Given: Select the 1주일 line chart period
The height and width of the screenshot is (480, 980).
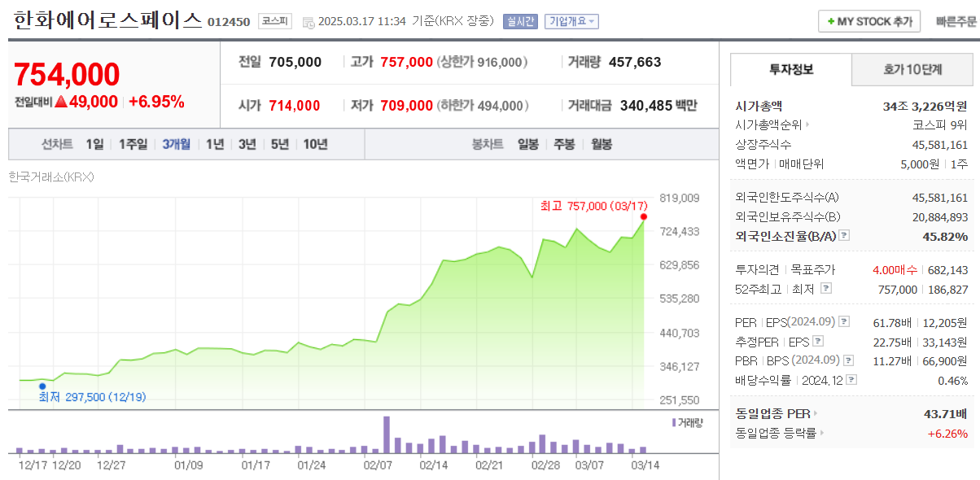Looking at the screenshot, I should [133, 144].
